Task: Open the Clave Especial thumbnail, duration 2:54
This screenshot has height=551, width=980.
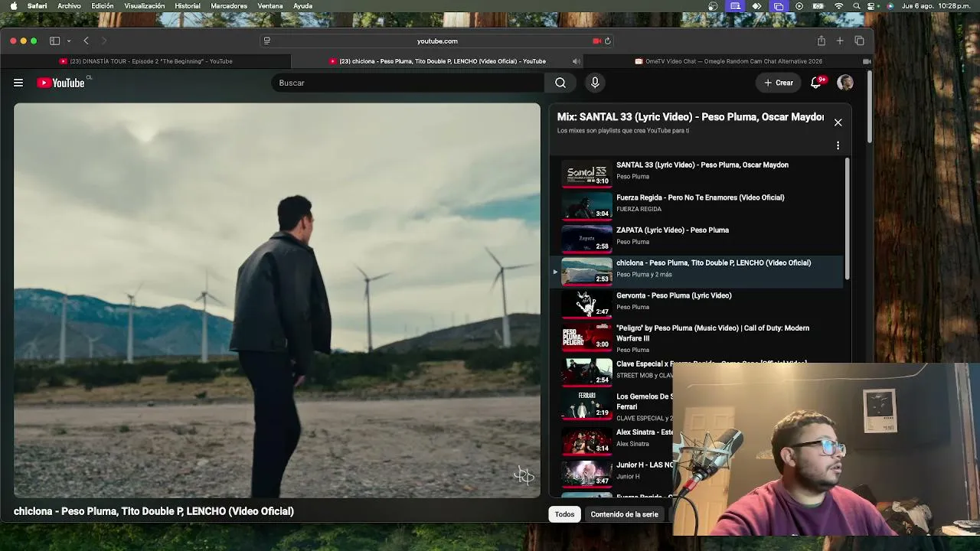Action: pos(587,372)
